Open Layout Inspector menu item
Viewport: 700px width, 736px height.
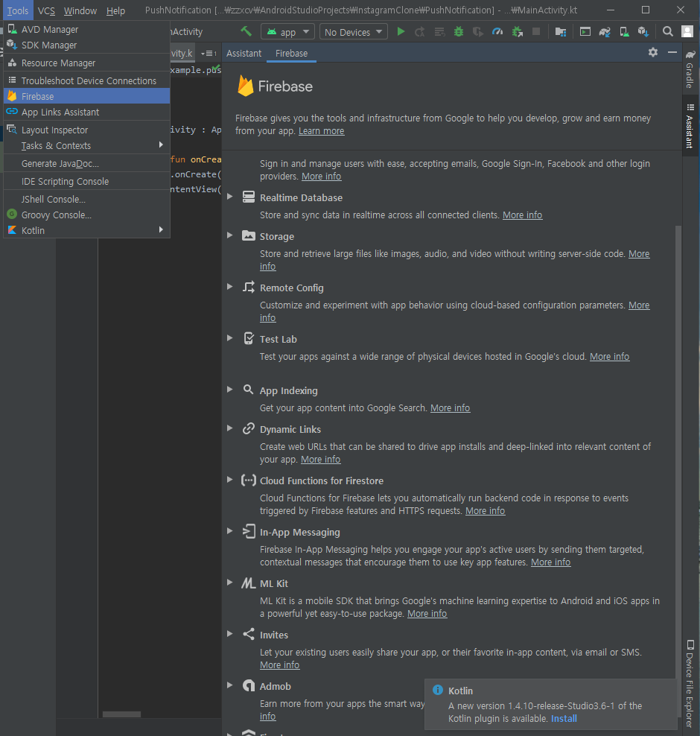(x=87, y=130)
